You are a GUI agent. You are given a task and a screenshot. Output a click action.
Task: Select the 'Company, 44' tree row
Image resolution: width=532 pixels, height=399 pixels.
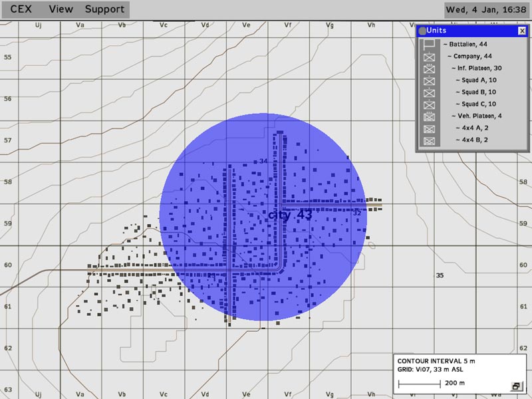(x=469, y=56)
